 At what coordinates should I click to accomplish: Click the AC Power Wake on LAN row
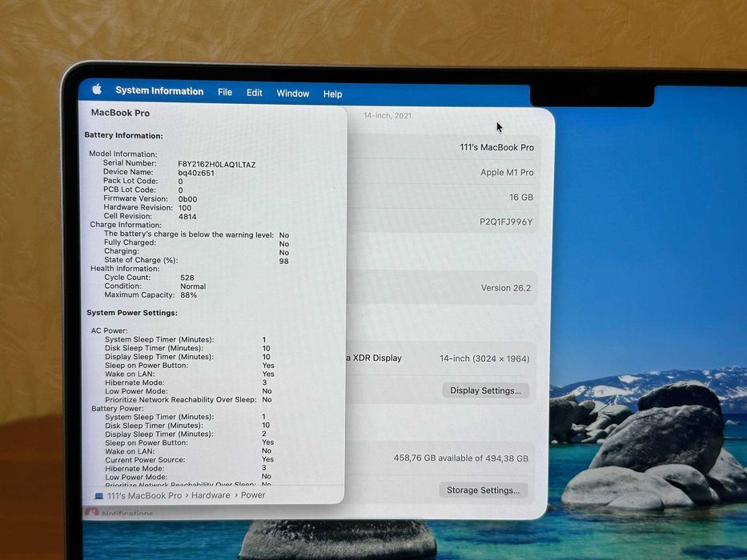190,374
